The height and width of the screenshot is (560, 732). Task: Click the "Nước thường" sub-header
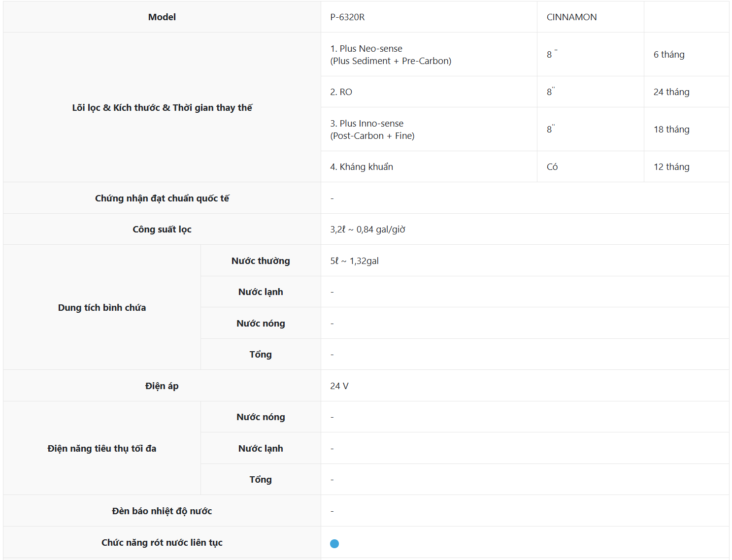261,261
